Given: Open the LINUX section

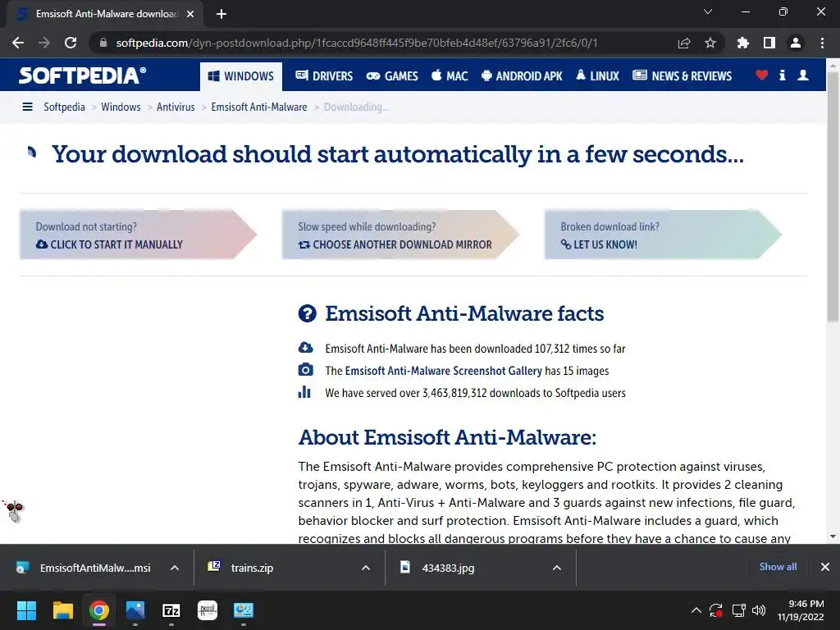Looking at the screenshot, I should (597, 76).
